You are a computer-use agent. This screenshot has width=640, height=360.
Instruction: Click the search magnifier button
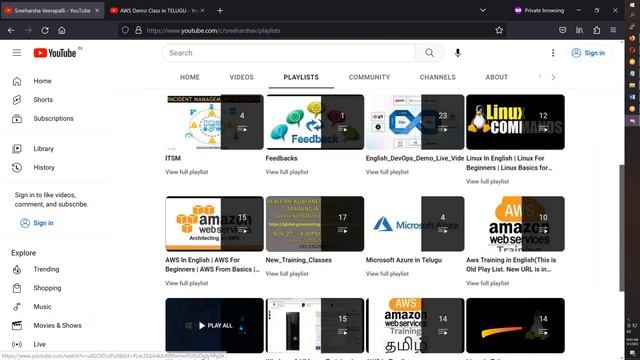coord(429,53)
